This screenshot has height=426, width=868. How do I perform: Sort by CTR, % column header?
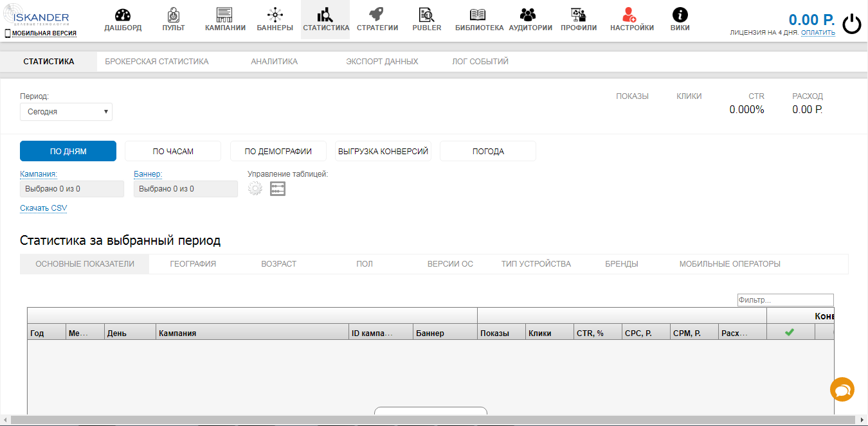pyautogui.click(x=598, y=332)
